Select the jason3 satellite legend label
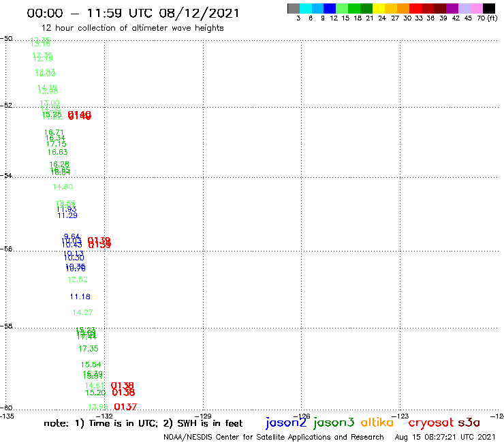The image size is (504, 443). [x=334, y=423]
